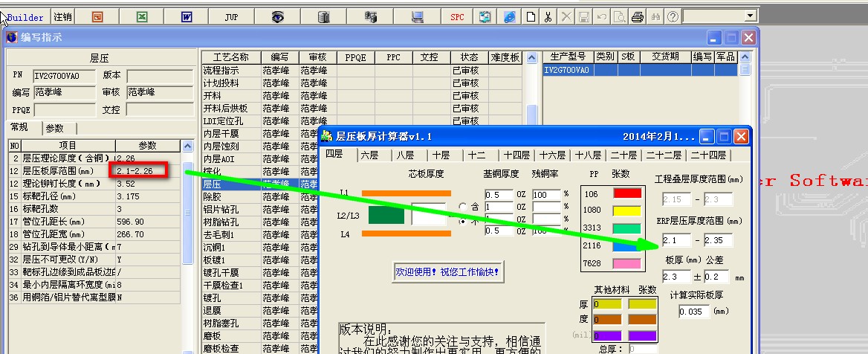The image size is (868, 354).
Task: Select the 铝片钻孔 process row
Action: (260, 210)
